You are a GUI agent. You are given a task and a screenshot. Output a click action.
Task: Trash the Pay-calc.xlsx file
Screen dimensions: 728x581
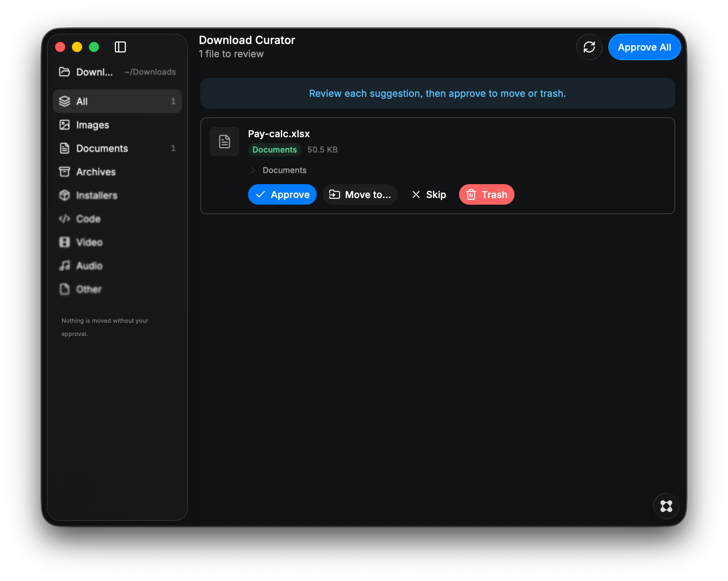click(487, 194)
